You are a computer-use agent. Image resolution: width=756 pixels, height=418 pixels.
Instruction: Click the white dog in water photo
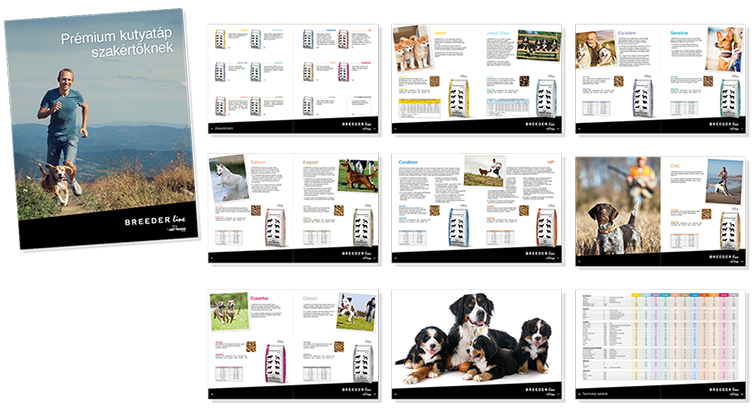pyautogui.click(x=229, y=178)
